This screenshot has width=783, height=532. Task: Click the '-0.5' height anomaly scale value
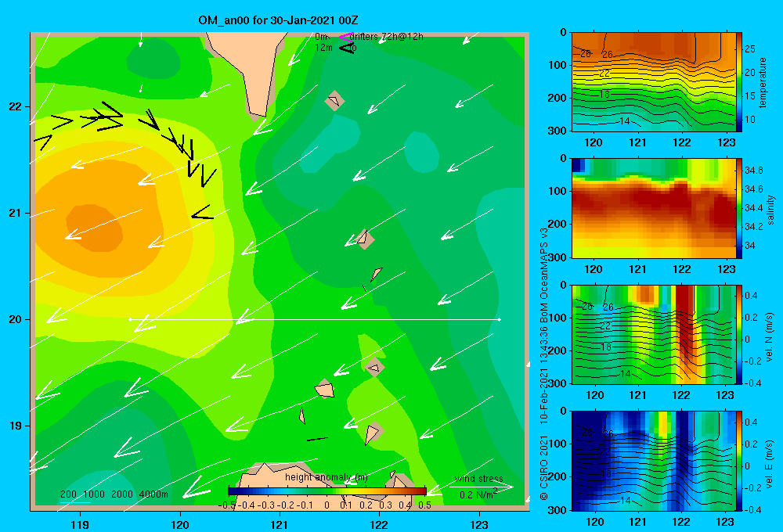(x=227, y=505)
